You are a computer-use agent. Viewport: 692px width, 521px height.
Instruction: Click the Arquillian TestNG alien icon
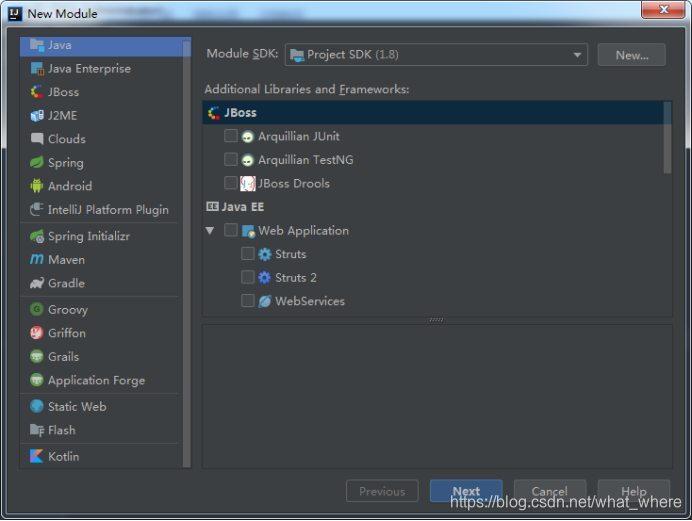tap(248, 160)
